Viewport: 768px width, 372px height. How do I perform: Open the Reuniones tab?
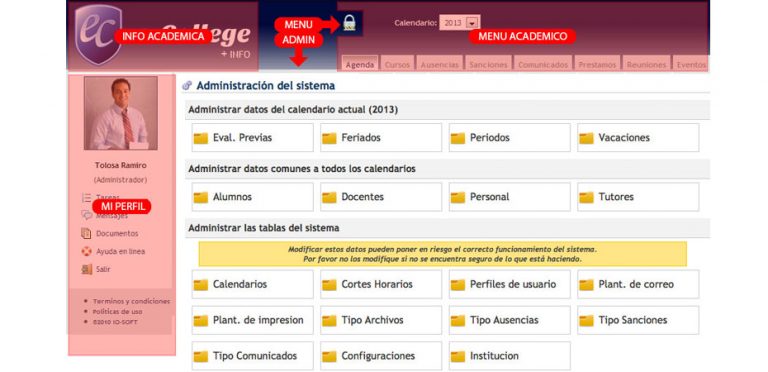[x=647, y=65]
